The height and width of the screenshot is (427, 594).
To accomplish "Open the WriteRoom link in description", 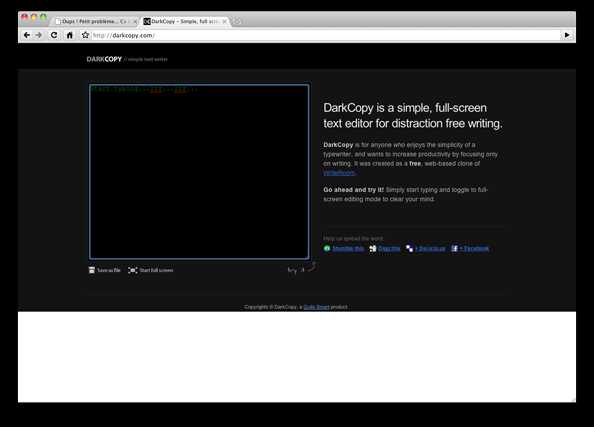I will coord(339,173).
